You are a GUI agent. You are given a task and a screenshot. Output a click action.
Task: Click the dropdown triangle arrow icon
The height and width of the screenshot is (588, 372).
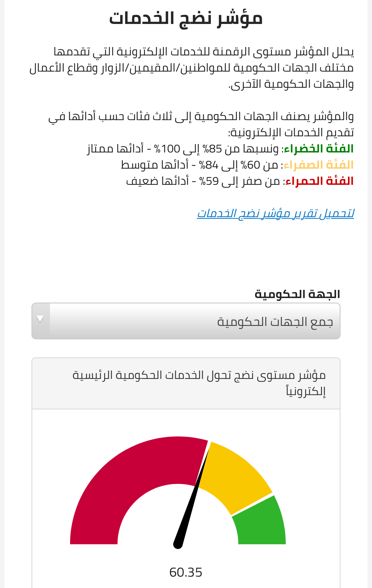coord(40,319)
